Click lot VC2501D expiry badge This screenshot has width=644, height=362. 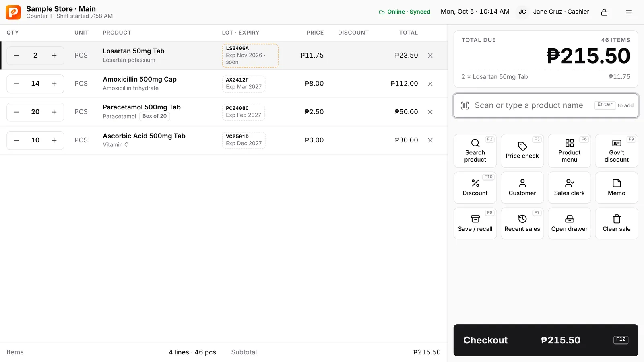click(x=244, y=140)
